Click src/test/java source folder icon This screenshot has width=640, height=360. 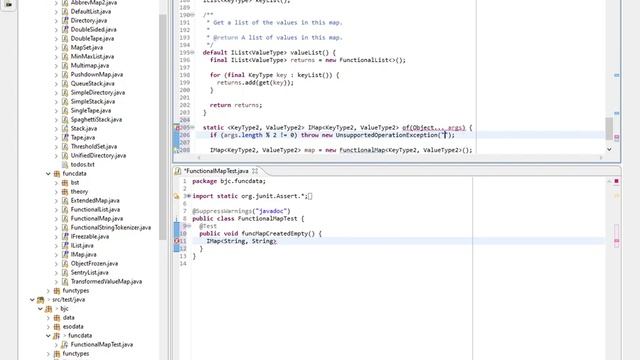pyautogui.click(x=40, y=300)
